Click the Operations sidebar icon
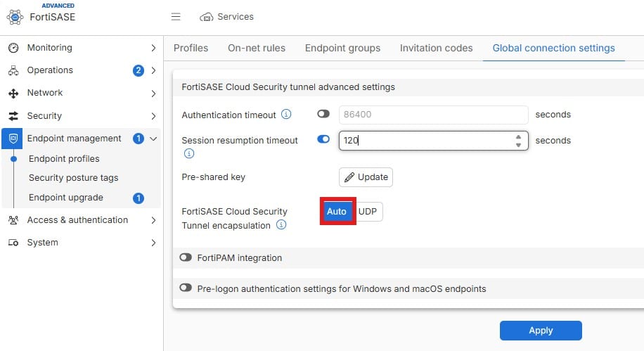Screen dimensions: 644x351 pyautogui.click(x=13, y=70)
